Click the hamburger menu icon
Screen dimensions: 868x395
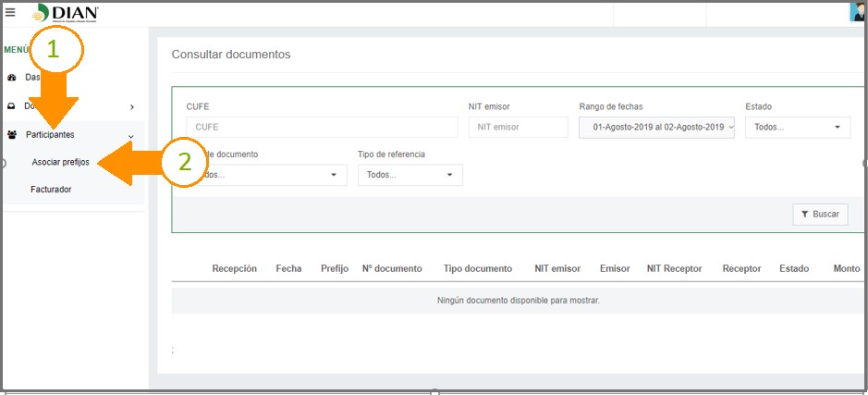coord(10,12)
